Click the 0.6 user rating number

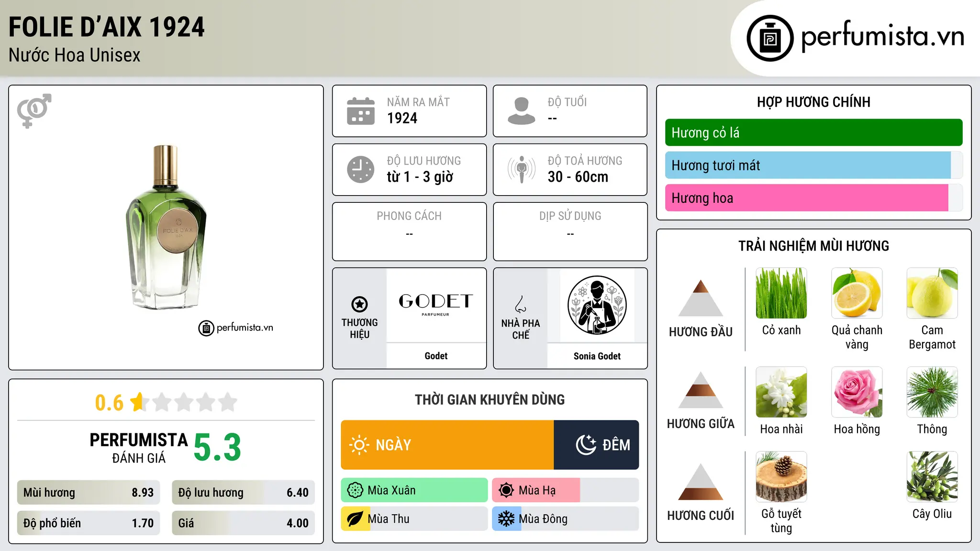point(109,403)
